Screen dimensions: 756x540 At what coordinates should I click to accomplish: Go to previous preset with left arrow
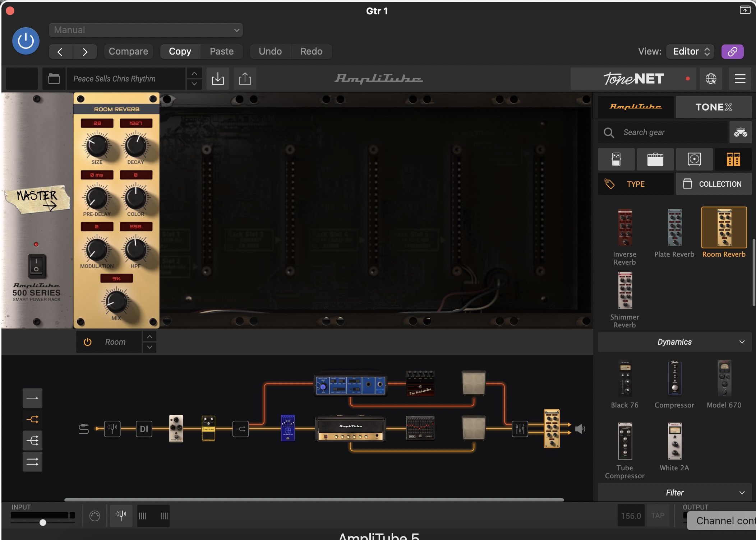60,52
